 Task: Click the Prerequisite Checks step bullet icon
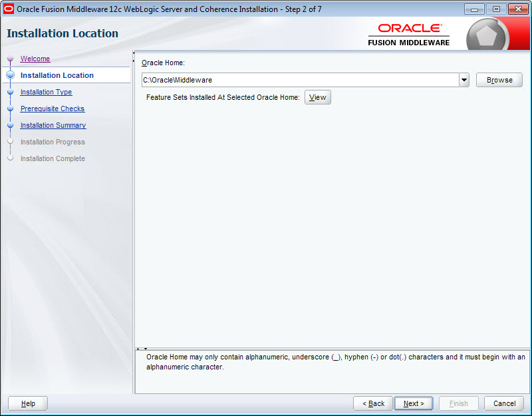tap(10, 108)
